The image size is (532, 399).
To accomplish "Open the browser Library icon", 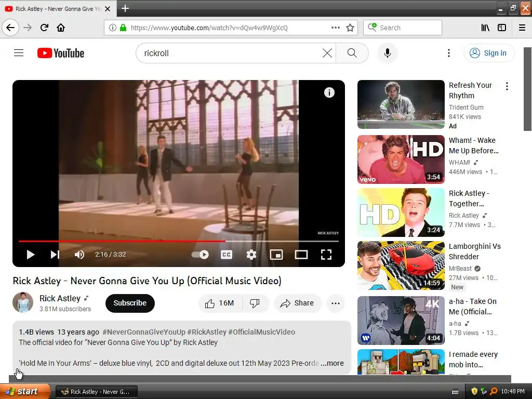I will click(x=485, y=28).
